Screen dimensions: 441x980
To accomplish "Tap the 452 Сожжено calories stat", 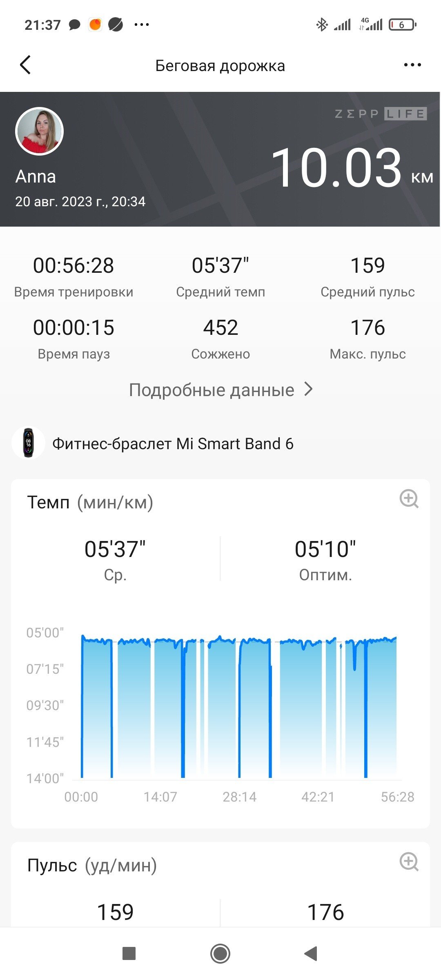I will (x=220, y=339).
